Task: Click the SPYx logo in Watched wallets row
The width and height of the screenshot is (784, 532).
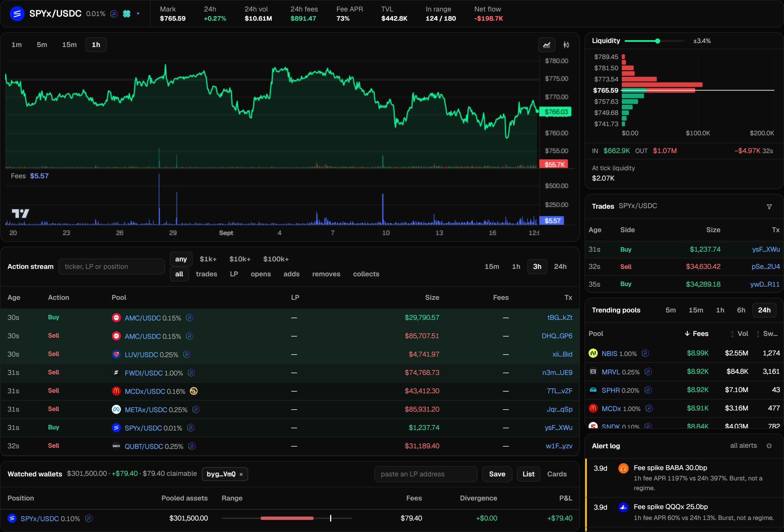Action: point(12,518)
